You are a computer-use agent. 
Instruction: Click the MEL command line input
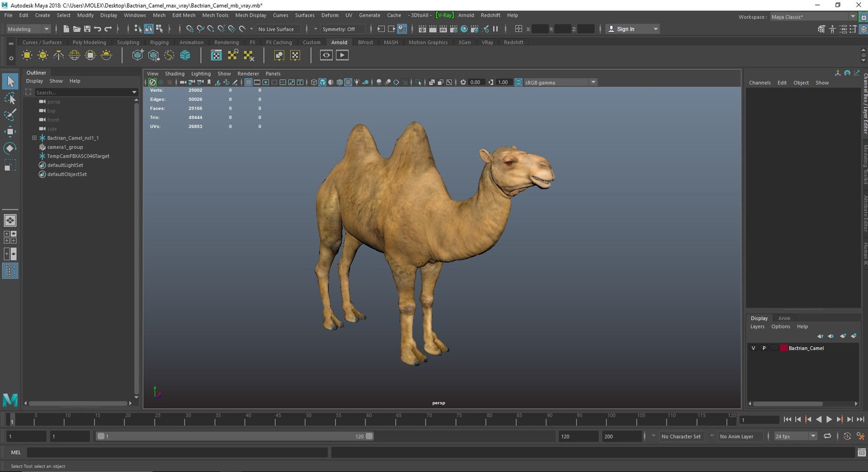(177, 452)
